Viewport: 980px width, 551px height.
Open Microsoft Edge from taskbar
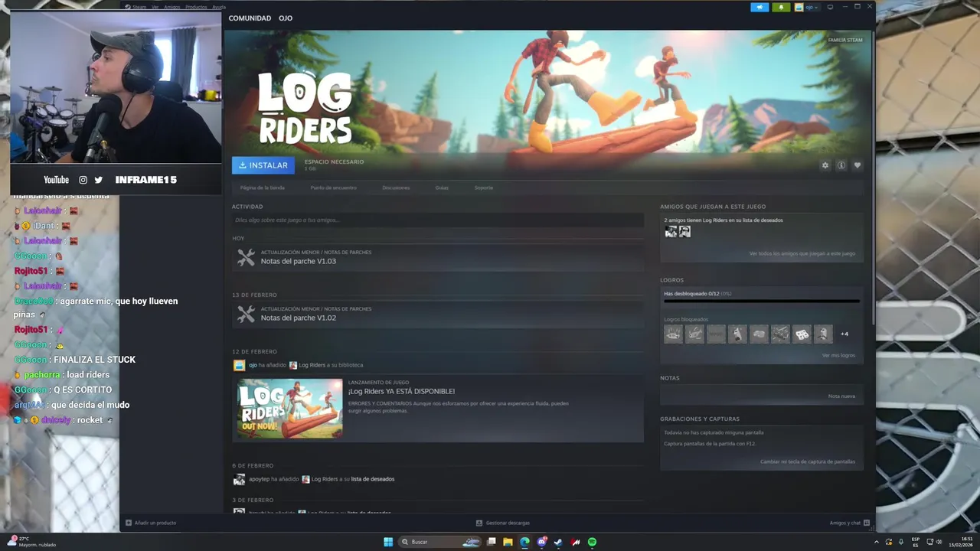point(524,542)
